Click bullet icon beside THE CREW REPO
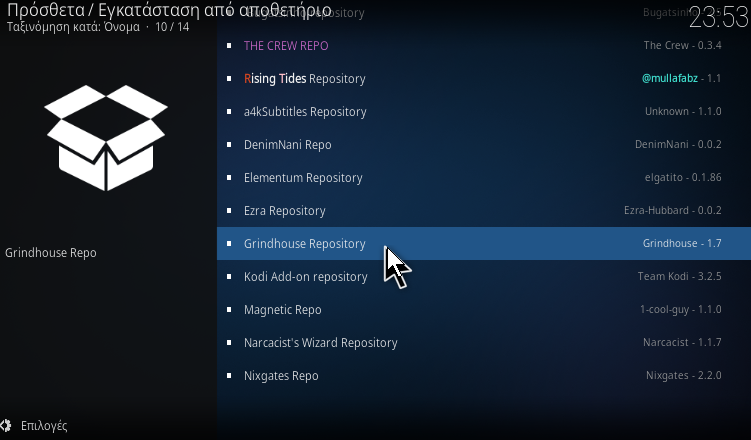751x440 pixels. [229, 45]
